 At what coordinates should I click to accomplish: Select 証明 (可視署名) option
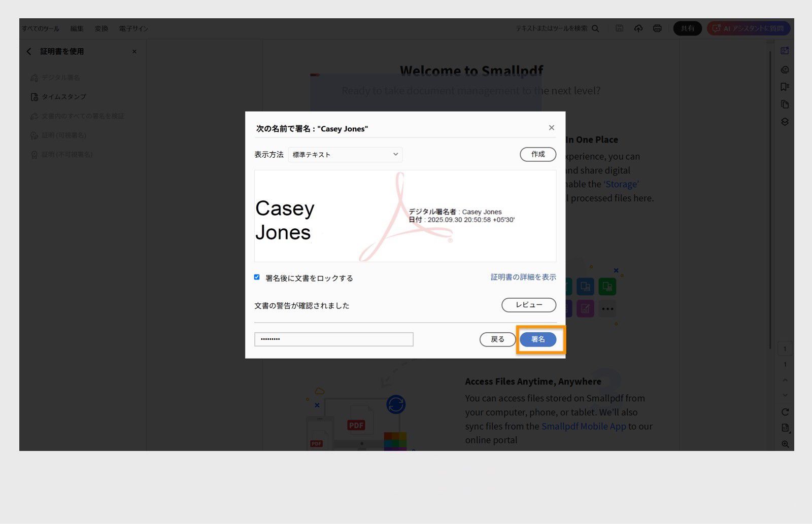point(58,135)
